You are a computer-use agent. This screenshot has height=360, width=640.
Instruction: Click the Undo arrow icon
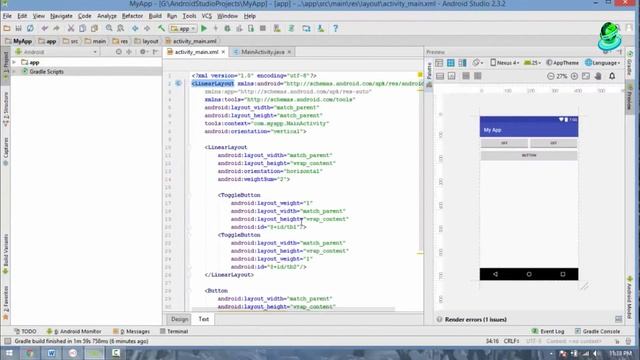(44, 29)
